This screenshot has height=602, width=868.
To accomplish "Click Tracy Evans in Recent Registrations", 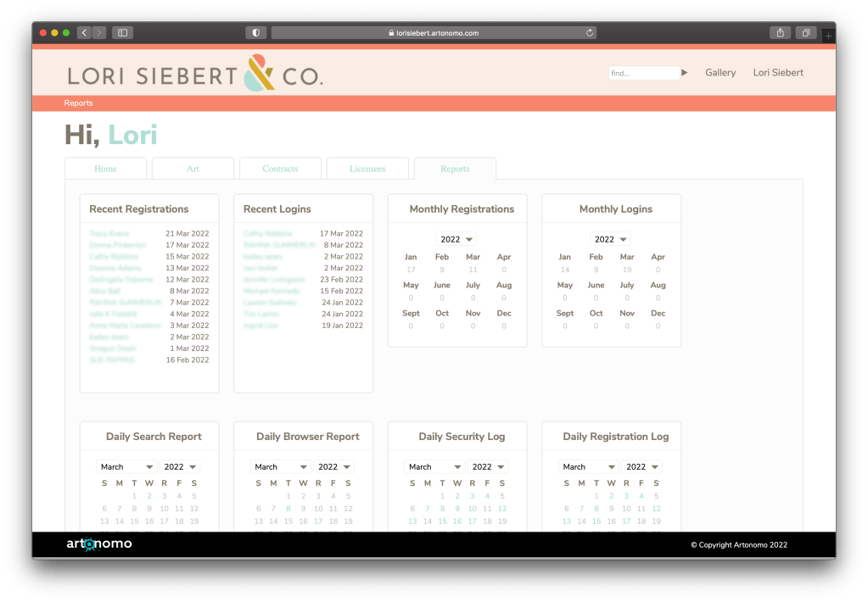I will 109,233.
